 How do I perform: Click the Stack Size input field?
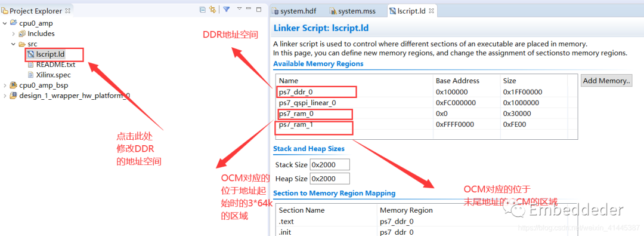pos(330,165)
